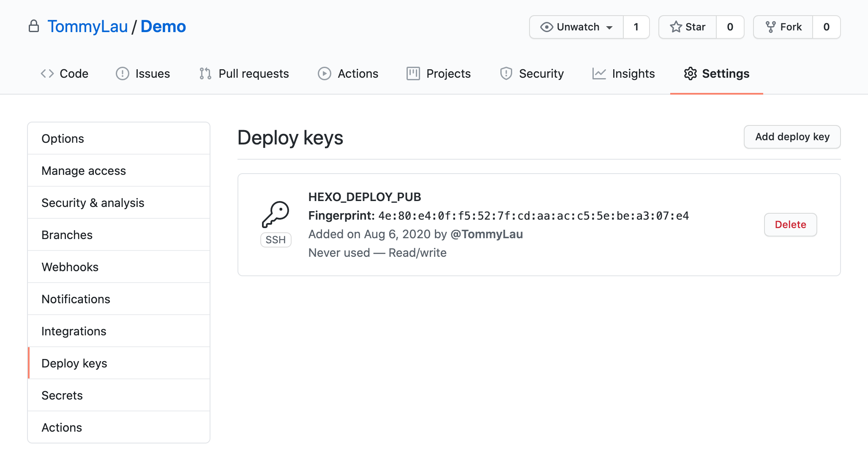Open the @TommyLau mention link
868x457 pixels.
pos(486,234)
